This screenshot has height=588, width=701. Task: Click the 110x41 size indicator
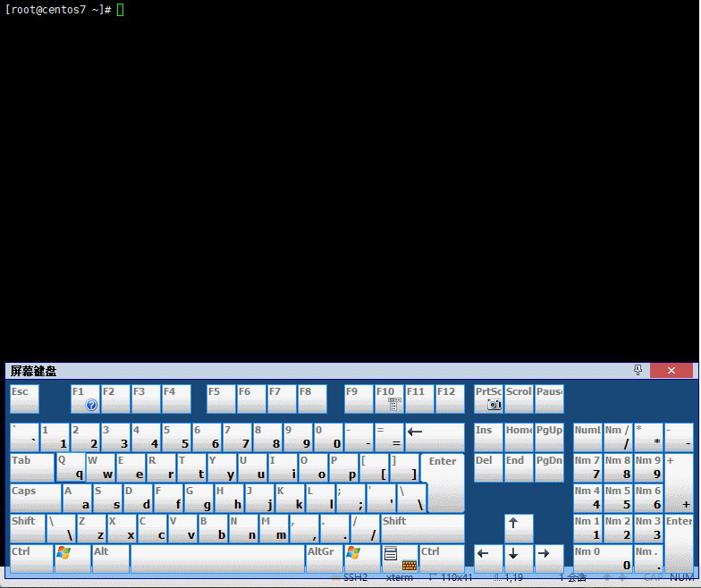[x=456, y=577]
